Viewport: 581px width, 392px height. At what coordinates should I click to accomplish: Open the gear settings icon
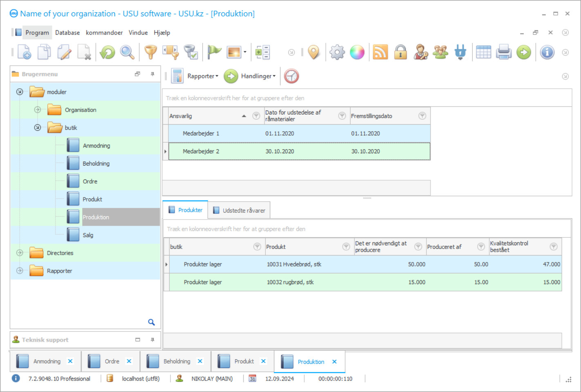[337, 52]
